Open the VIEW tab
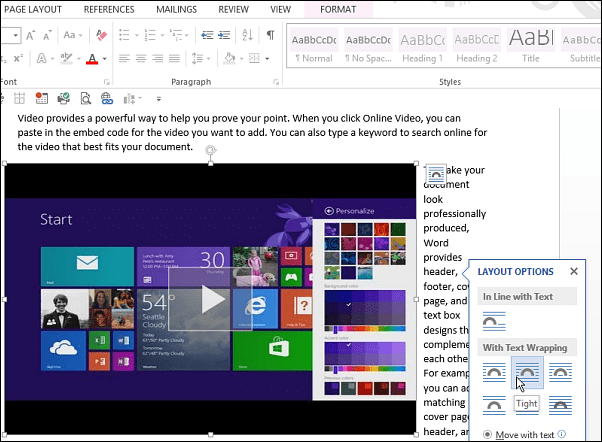The image size is (602, 442). click(x=280, y=9)
